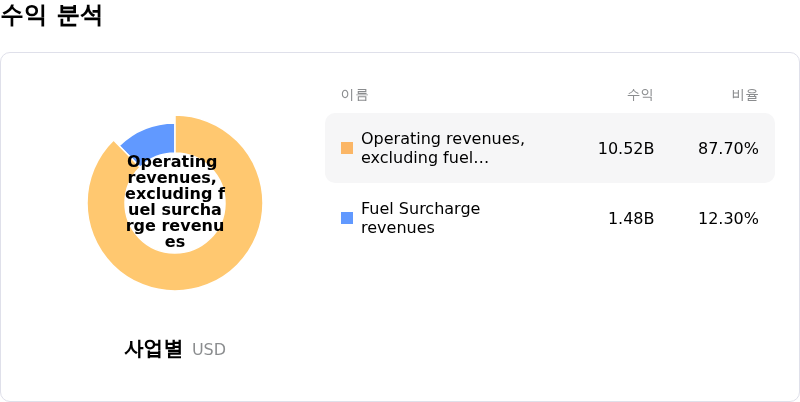
Task: Click empty card area below Fuel Surcharge row
Action: 550,320
